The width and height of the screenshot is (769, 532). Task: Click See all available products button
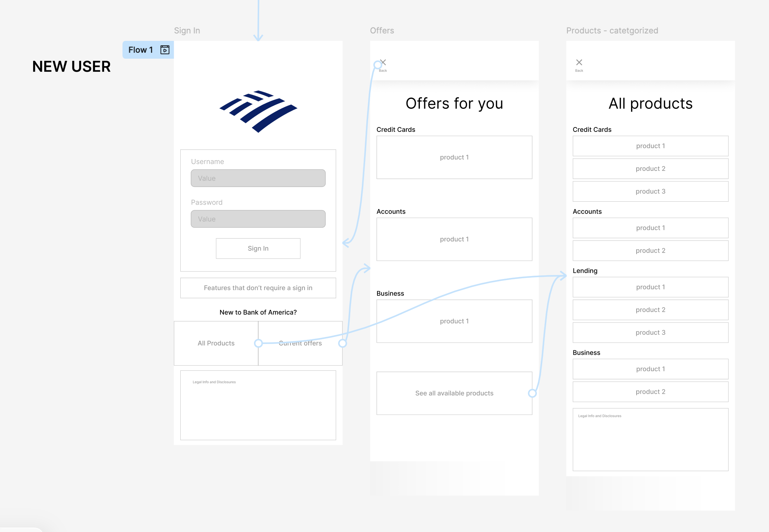click(x=454, y=393)
